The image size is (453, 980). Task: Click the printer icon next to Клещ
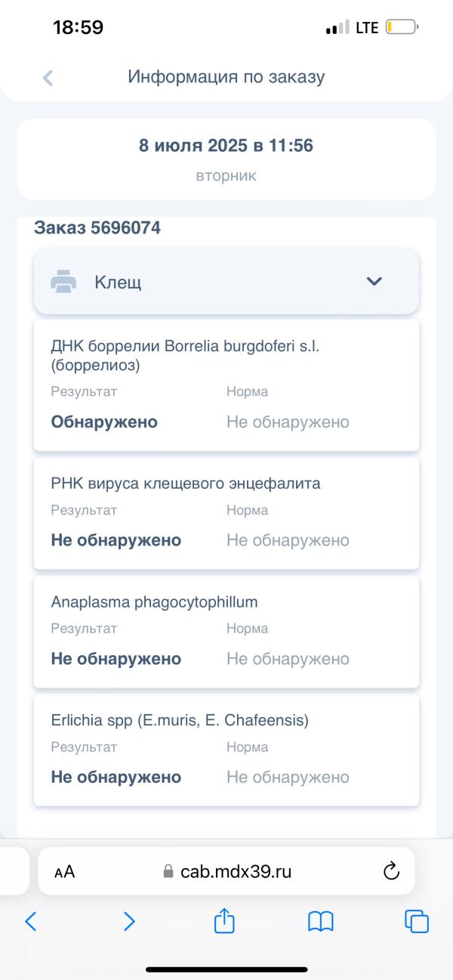pyautogui.click(x=63, y=282)
